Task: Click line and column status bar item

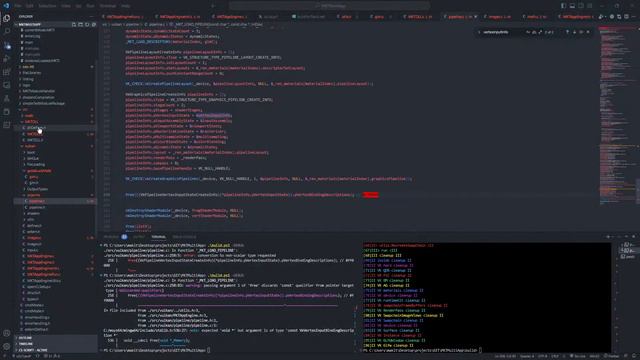Action: [x=505, y=356]
